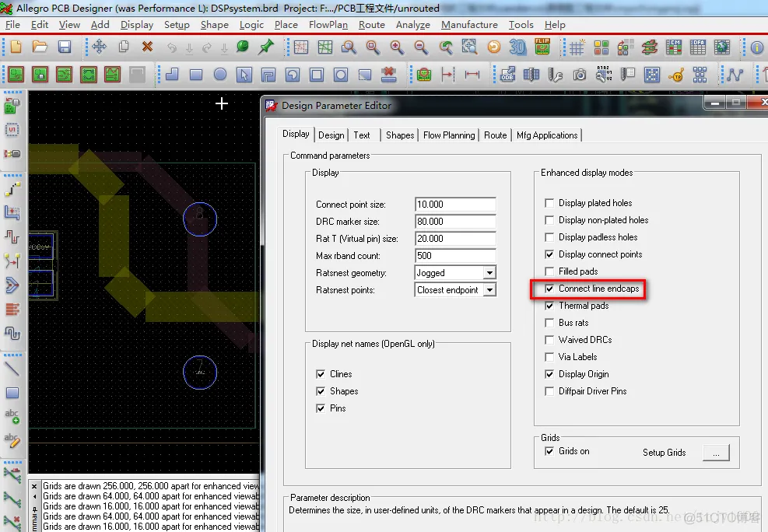Image resolution: width=768 pixels, height=532 pixels.
Task: Open the Flow Planning tab
Action: pos(449,135)
